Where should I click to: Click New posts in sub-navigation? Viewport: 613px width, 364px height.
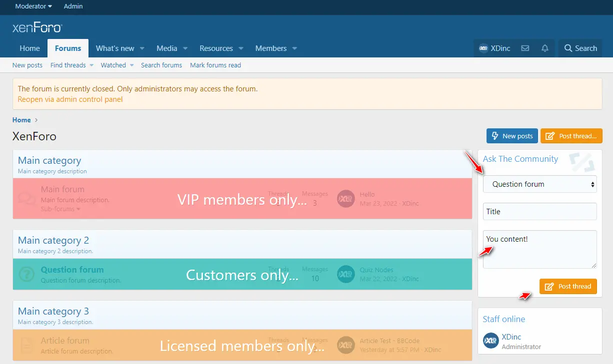(27, 65)
